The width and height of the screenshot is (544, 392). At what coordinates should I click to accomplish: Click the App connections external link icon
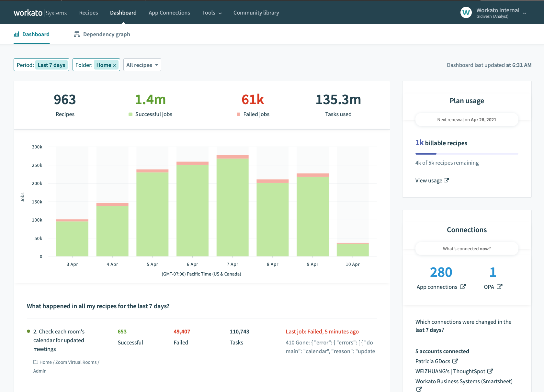(x=463, y=287)
